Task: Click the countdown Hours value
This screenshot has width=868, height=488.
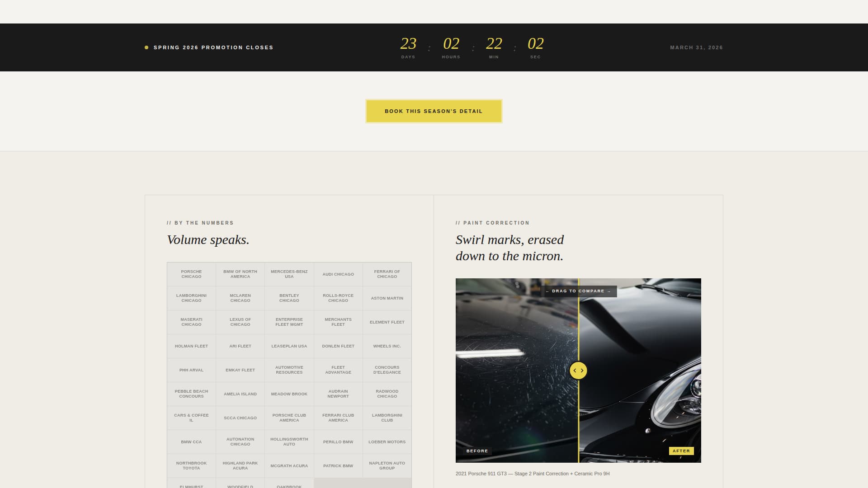Action: tap(451, 43)
